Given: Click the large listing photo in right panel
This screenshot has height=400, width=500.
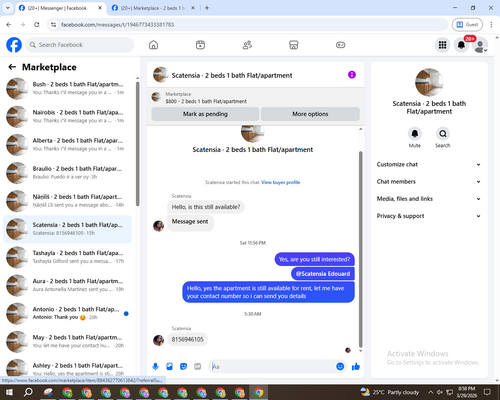Looking at the screenshot, I should pyautogui.click(x=429, y=82).
